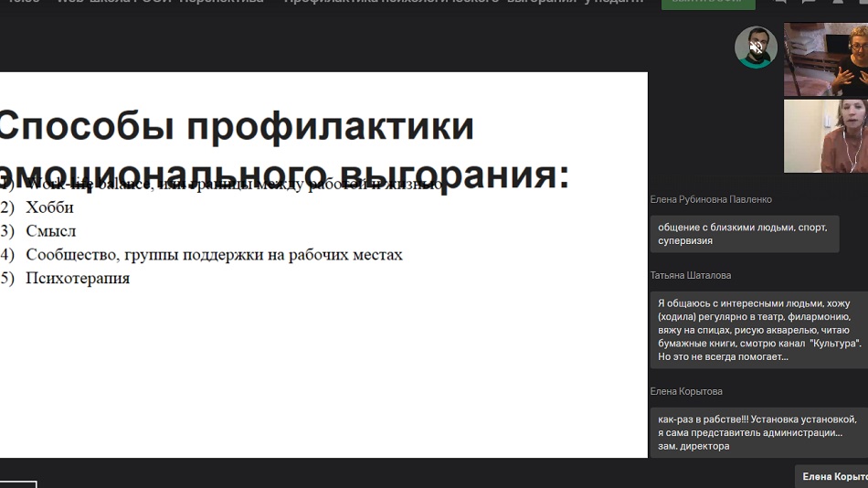Click slide list item Хобби

[49, 207]
